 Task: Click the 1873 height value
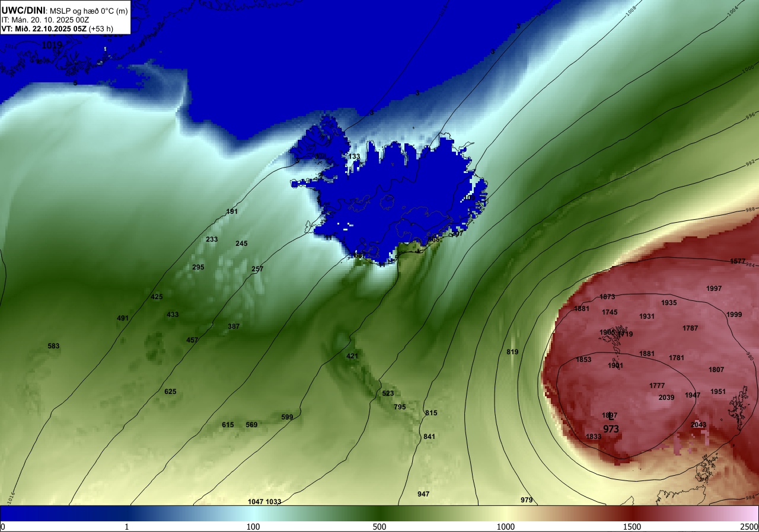tap(607, 297)
